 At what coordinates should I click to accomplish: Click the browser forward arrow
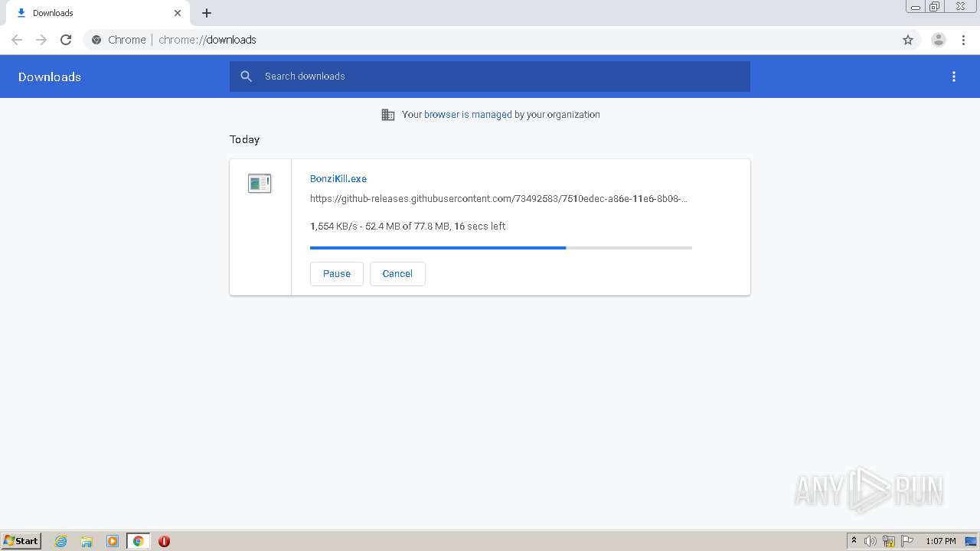tap(41, 40)
